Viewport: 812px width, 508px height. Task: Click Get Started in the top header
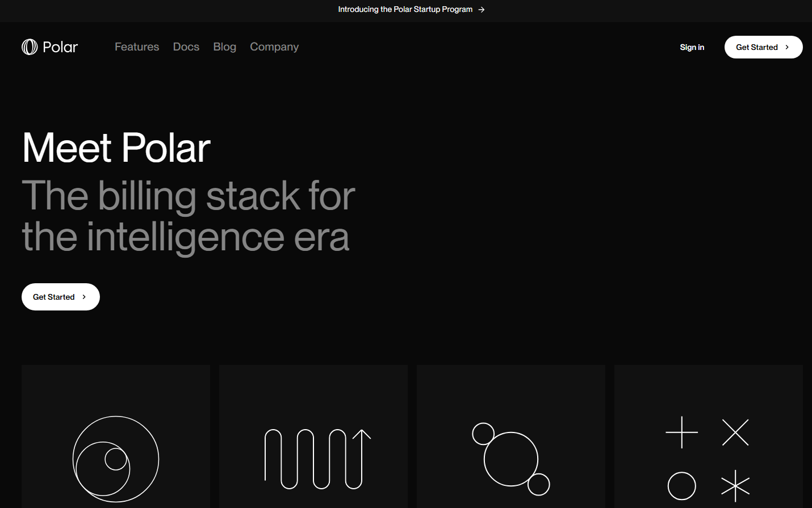coord(764,47)
